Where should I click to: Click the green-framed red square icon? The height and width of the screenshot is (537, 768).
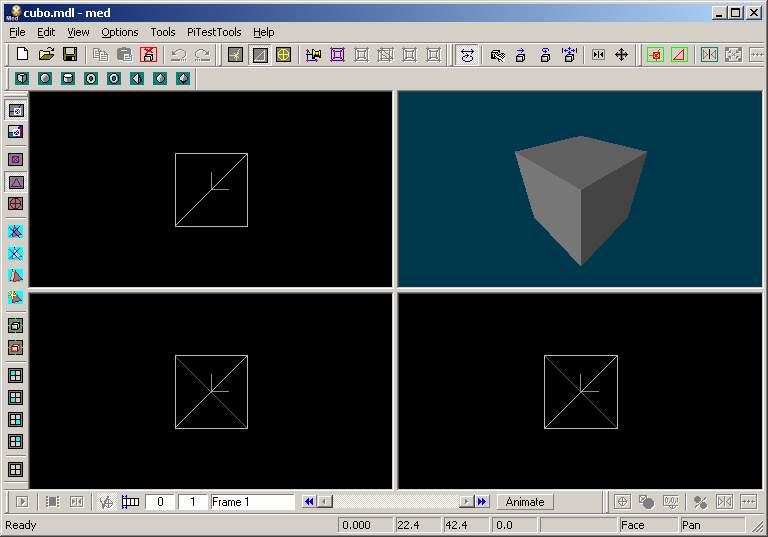655,54
